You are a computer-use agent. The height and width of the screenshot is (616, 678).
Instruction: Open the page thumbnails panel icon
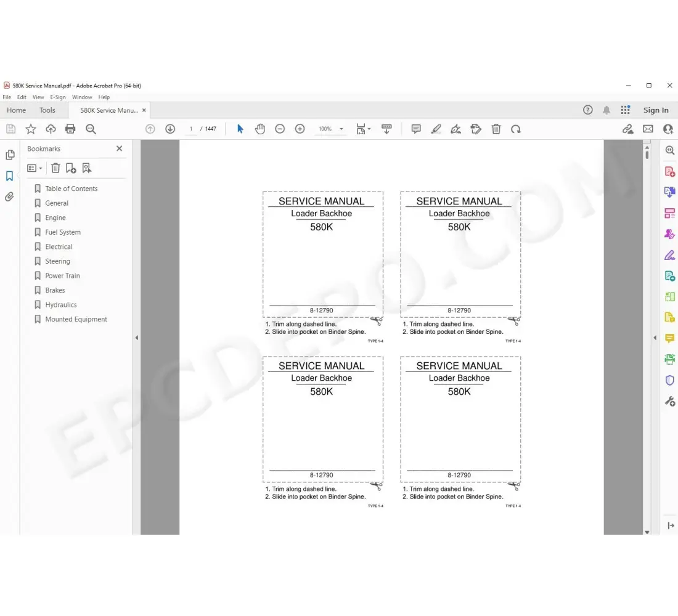coord(10,155)
